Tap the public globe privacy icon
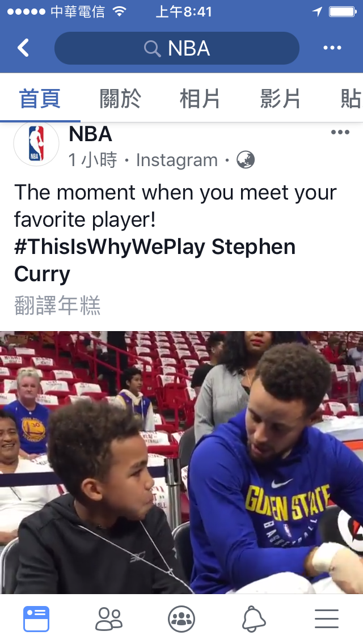This screenshot has width=363, height=644. tap(246, 160)
